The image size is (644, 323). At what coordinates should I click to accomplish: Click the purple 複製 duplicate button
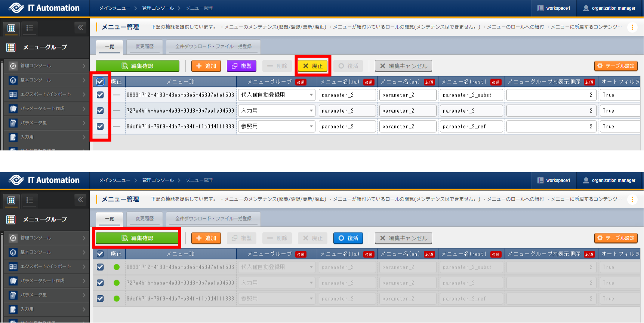[x=241, y=66]
